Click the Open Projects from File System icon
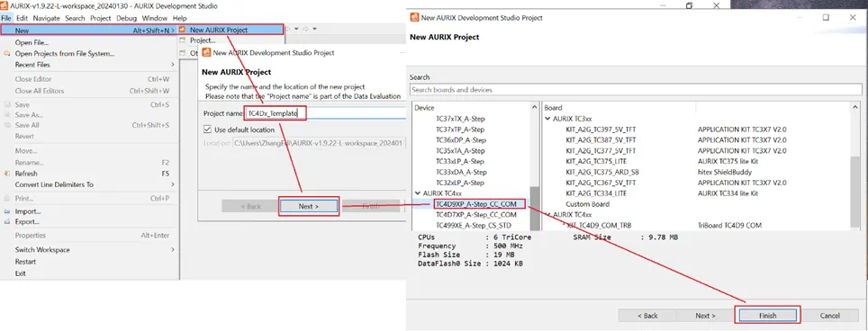This screenshot has width=868, height=331. 7,54
